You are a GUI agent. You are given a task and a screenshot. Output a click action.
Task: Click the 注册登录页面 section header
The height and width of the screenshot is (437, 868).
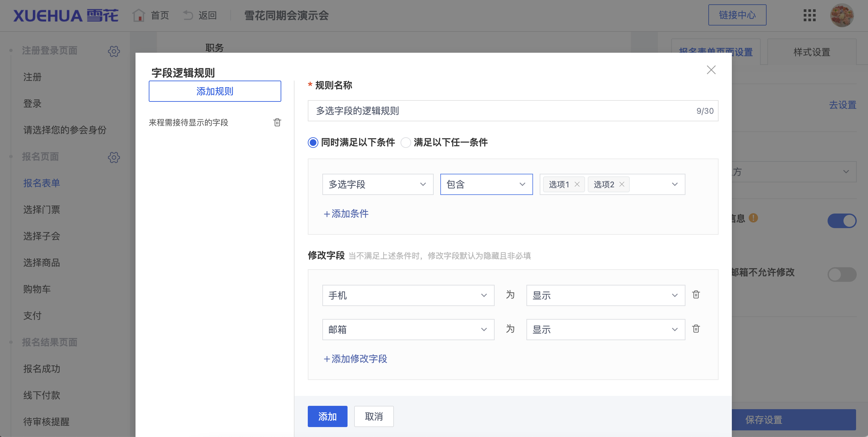tap(50, 51)
